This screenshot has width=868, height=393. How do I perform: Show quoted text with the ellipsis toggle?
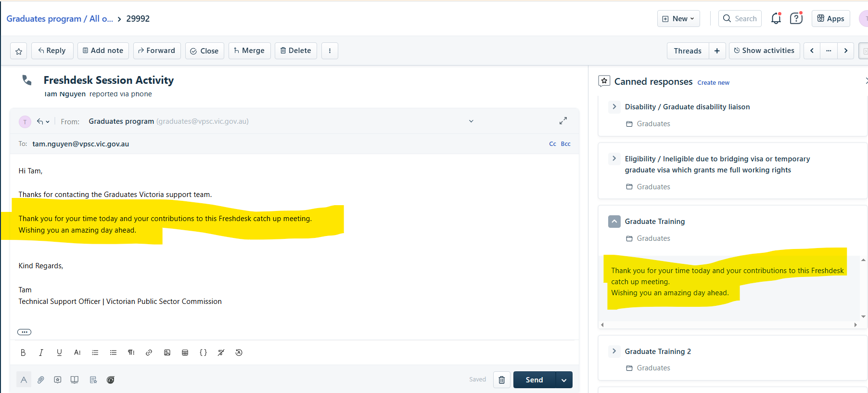24,332
